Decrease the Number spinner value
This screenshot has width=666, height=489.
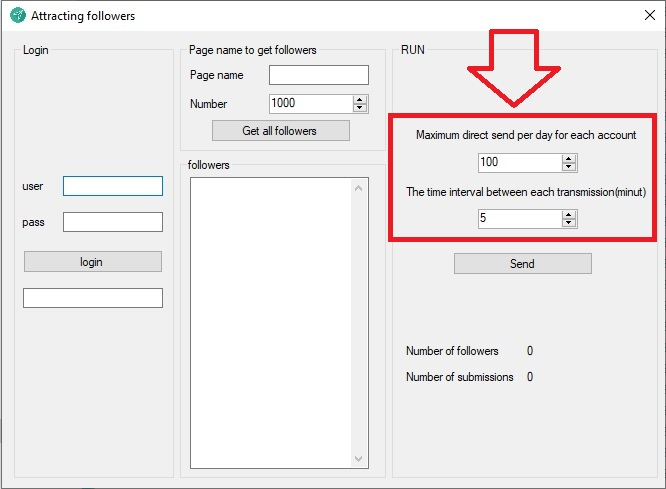tap(360, 108)
